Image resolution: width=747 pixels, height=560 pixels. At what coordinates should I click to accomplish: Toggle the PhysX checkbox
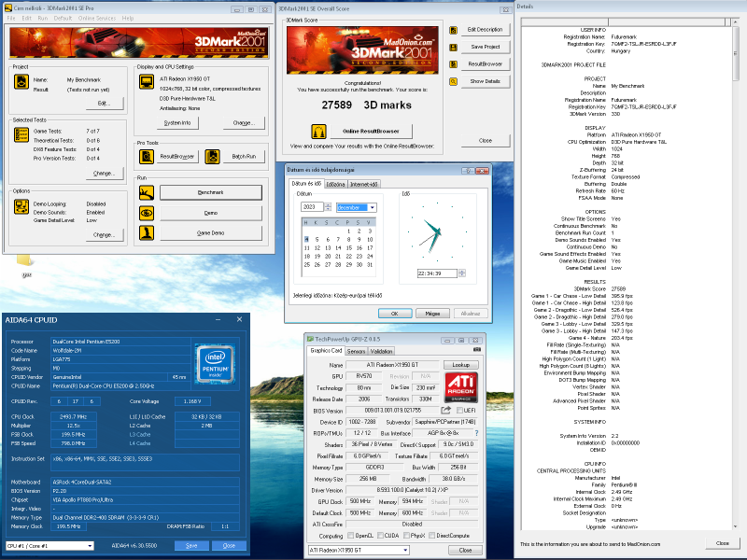(406, 536)
